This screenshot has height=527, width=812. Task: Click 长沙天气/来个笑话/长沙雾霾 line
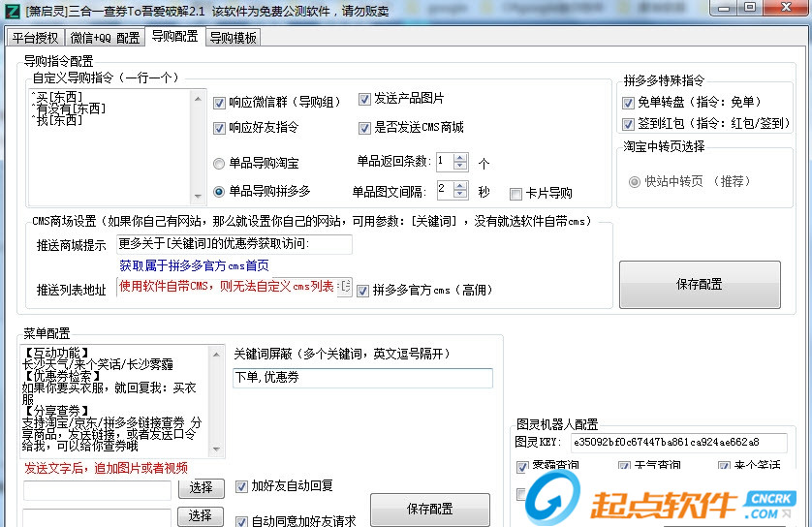[97, 364]
